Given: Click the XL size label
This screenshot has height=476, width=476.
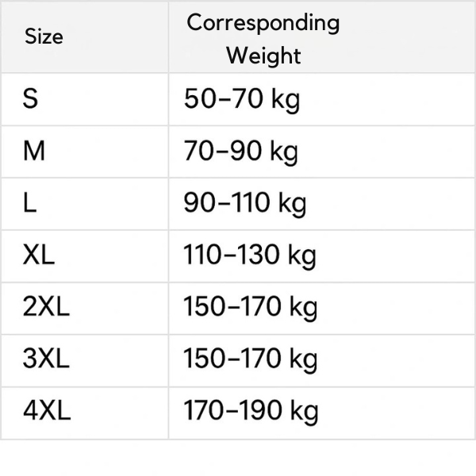Looking at the screenshot, I should (39, 255).
